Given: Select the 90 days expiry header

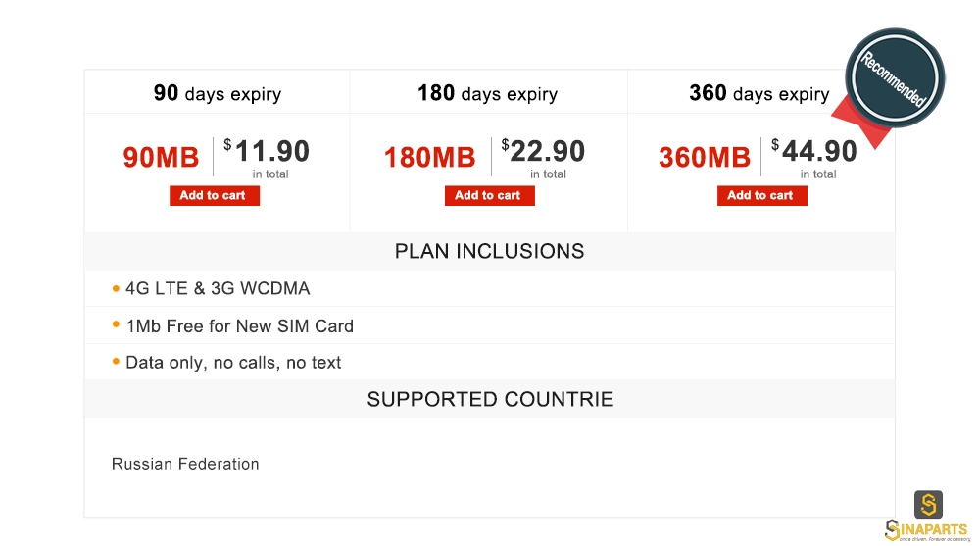Looking at the screenshot, I should coord(218,93).
